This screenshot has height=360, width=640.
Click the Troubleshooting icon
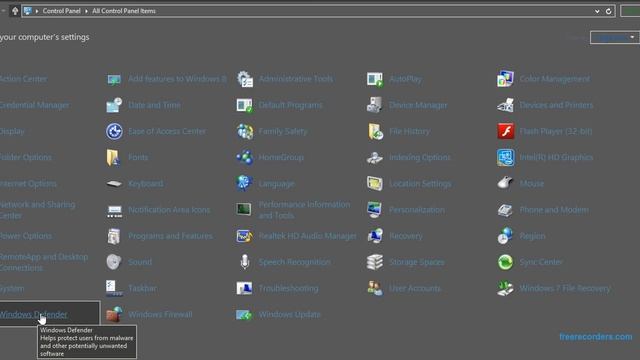tap(244, 288)
